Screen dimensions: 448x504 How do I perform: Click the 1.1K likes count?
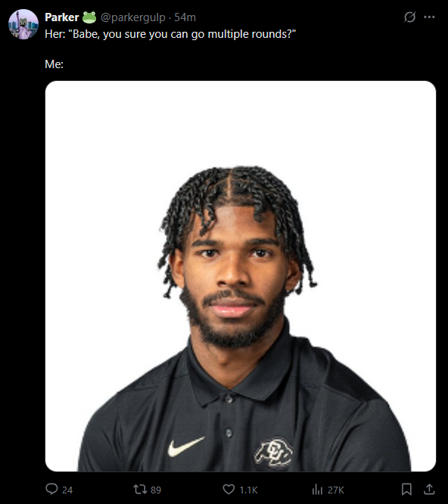coord(248,490)
